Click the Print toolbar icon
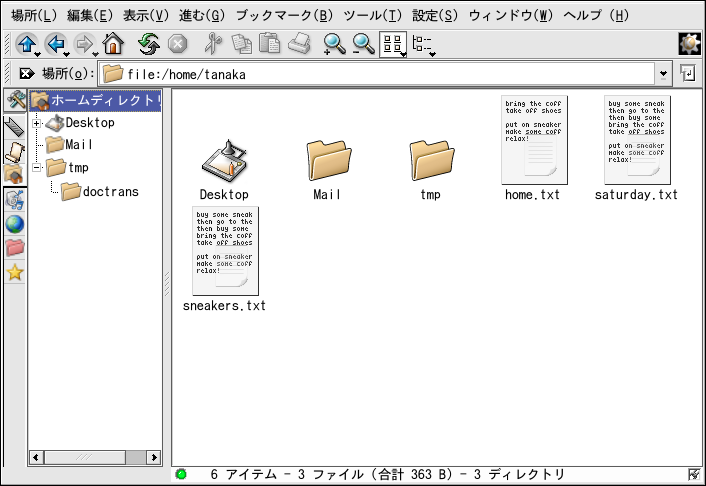Viewport: 706px width, 486px height. (x=299, y=43)
